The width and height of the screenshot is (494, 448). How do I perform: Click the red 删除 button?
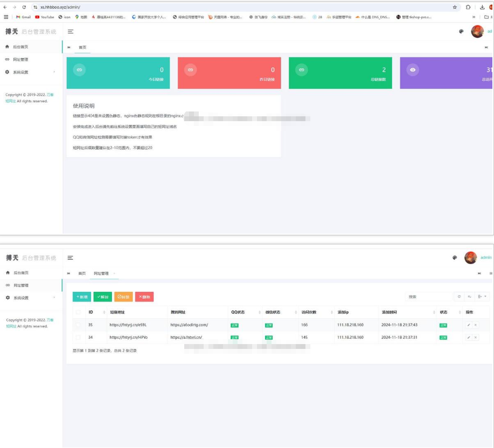click(144, 297)
